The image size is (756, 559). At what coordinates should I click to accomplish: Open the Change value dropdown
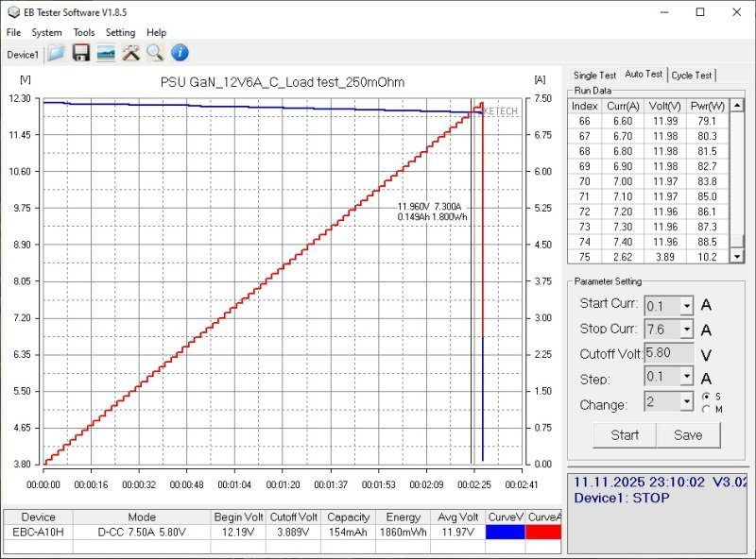[686, 402]
